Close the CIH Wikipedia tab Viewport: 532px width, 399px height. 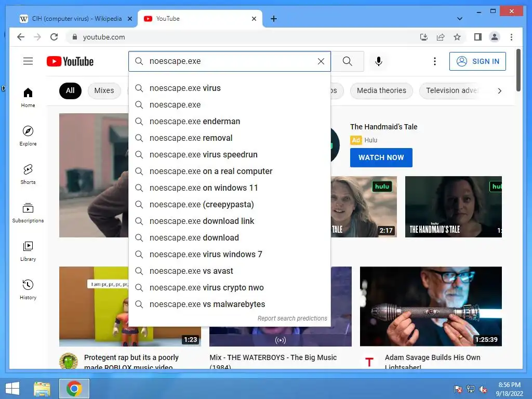129,19
